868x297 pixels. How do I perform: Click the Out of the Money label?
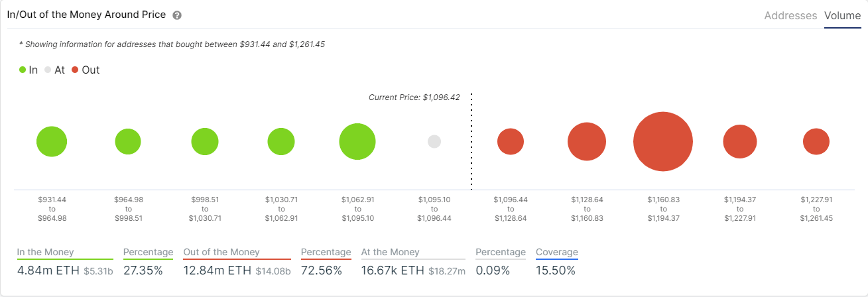pos(221,252)
